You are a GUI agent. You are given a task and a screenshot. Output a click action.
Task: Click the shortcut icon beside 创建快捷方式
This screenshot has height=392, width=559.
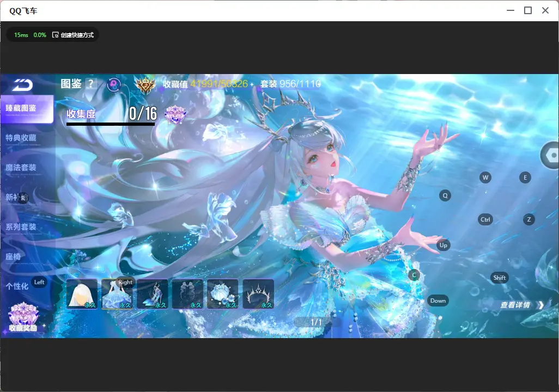(55, 35)
